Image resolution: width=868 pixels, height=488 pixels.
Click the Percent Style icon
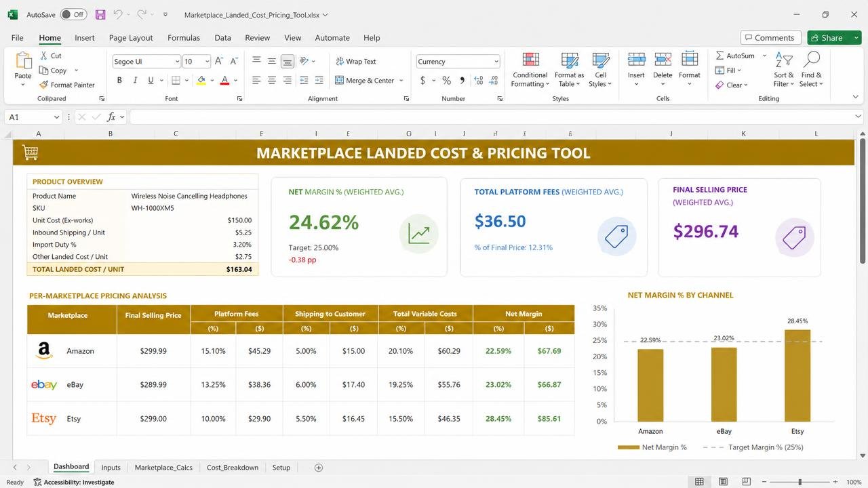446,80
